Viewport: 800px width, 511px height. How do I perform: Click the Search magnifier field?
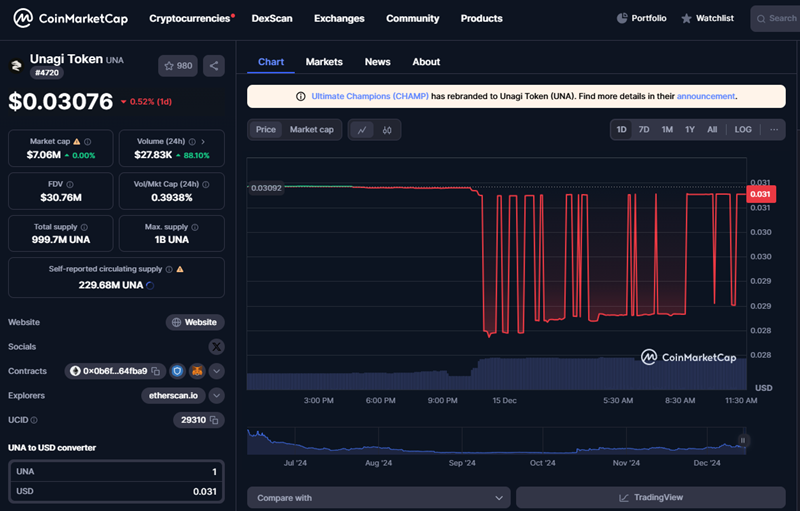coord(776,18)
